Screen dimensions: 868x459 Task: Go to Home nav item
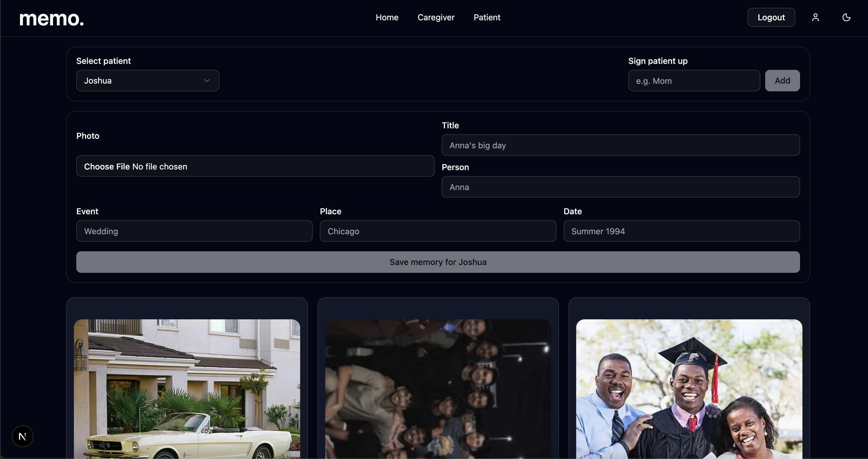387,17
